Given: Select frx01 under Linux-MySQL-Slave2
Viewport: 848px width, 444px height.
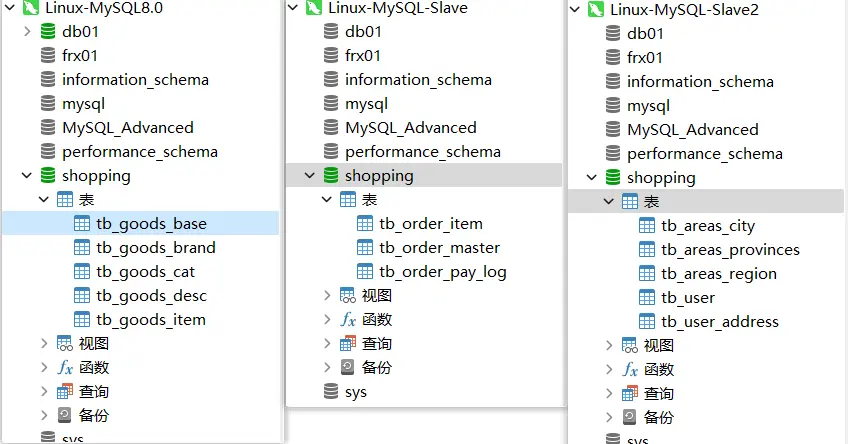Looking at the screenshot, I should (x=645, y=57).
